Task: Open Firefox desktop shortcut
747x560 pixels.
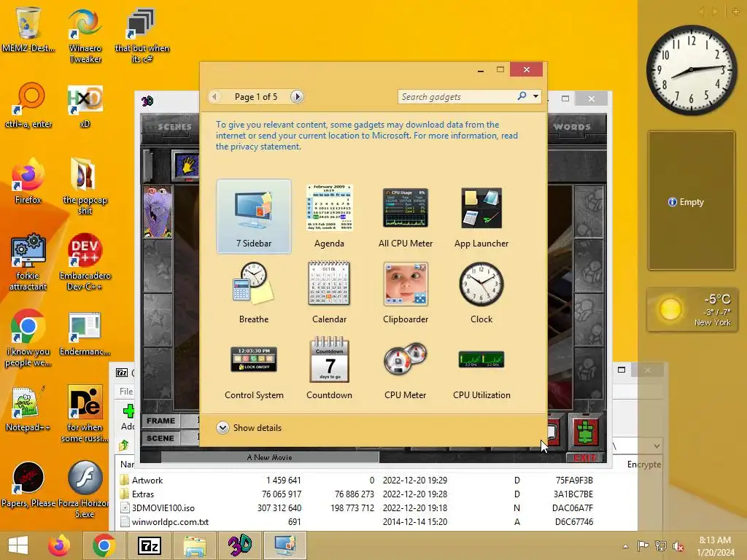Action: 28,181
